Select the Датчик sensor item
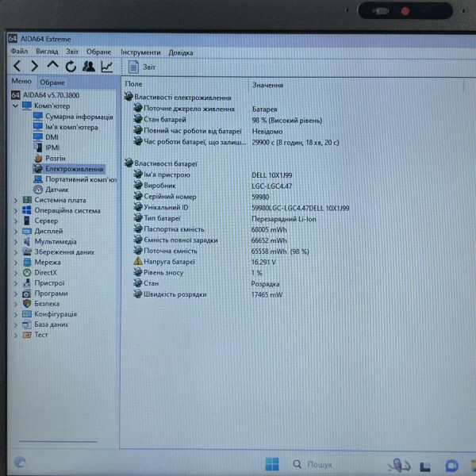Image resolution: width=476 pixels, height=476 pixels. 51,190
